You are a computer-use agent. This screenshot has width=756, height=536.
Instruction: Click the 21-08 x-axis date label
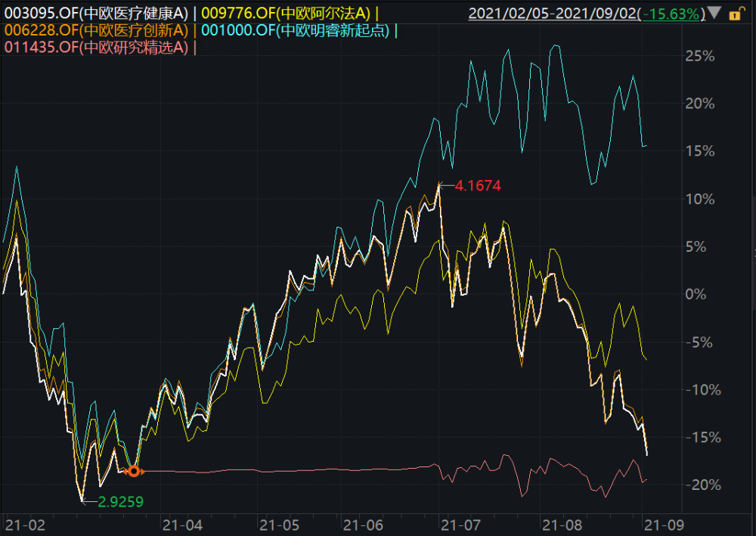click(x=562, y=525)
